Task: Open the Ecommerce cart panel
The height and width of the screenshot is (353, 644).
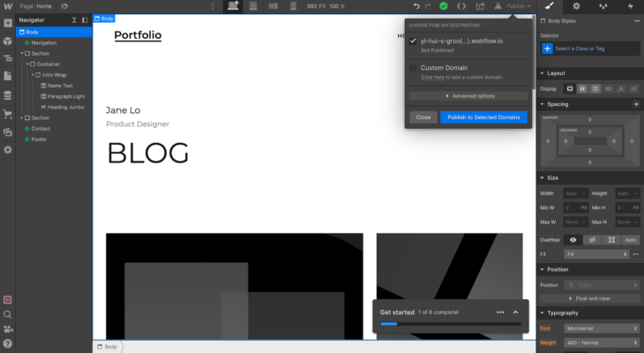Action: 7,114
